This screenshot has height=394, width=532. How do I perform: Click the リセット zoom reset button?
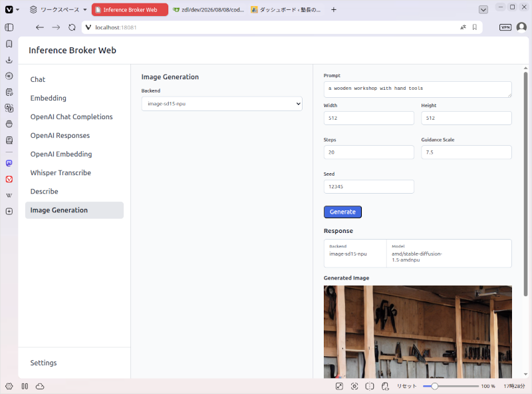[406, 386]
